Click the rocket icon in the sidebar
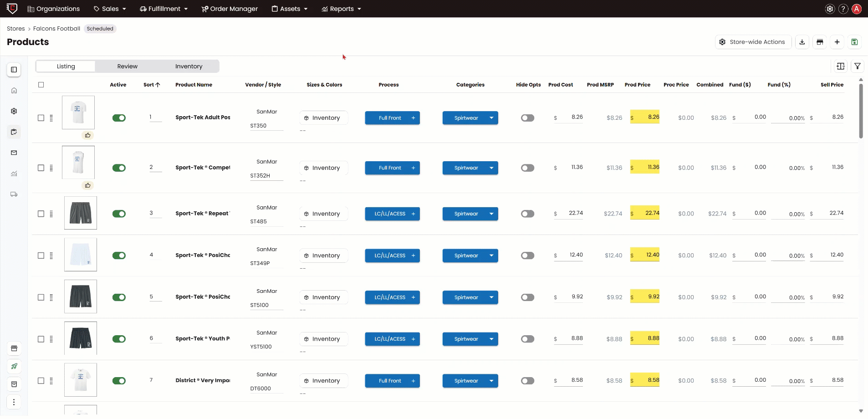 click(x=14, y=366)
